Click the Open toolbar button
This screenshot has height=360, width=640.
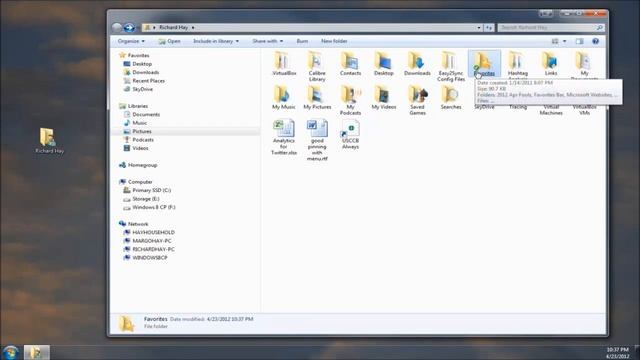(x=169, y=41)
